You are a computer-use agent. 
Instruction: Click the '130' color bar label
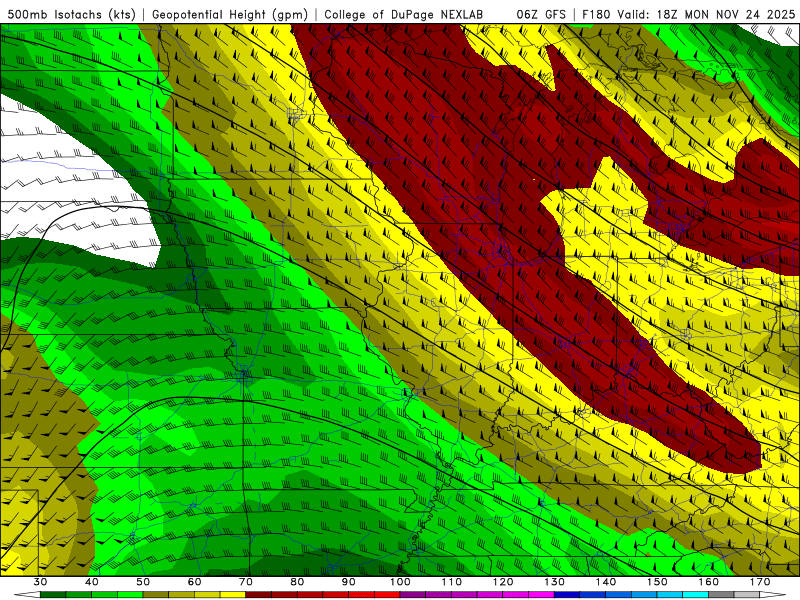click(555, 582)
